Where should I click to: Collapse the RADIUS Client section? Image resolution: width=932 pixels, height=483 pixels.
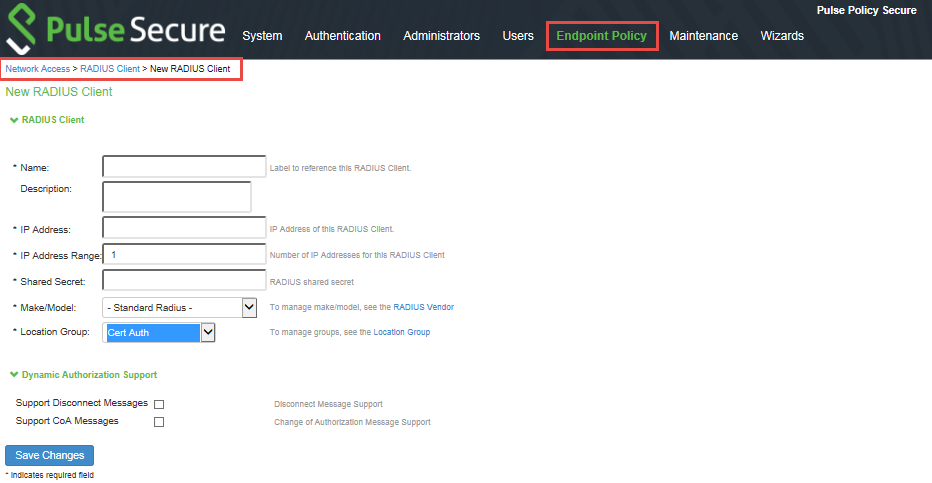point(48,119)
